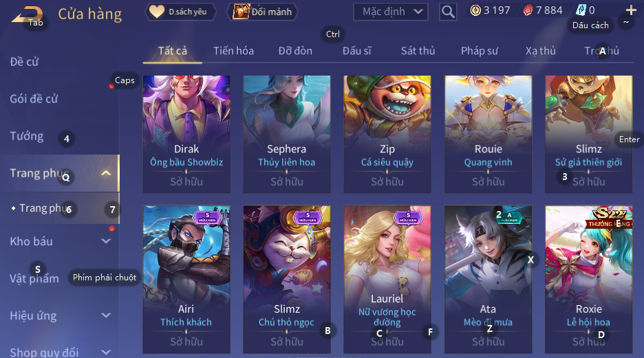The image size is (644, 358).
Task: Open the Tướng sidebar entry
Action: [27, 136]
